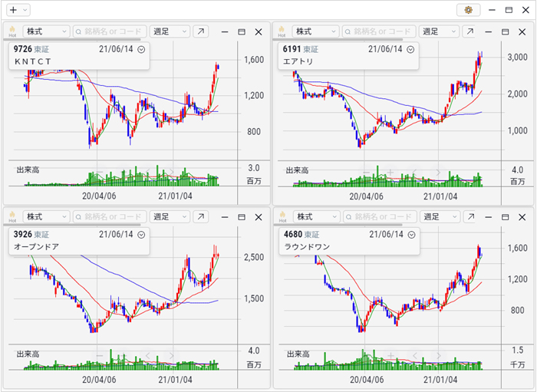
Task: Close the ラウンドワン chart panel
Action: point(522,217)
